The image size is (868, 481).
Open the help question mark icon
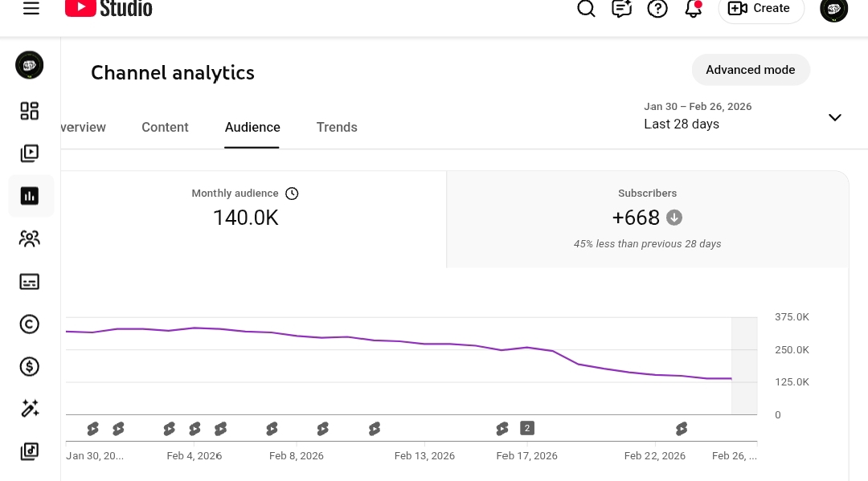(657, 9)
